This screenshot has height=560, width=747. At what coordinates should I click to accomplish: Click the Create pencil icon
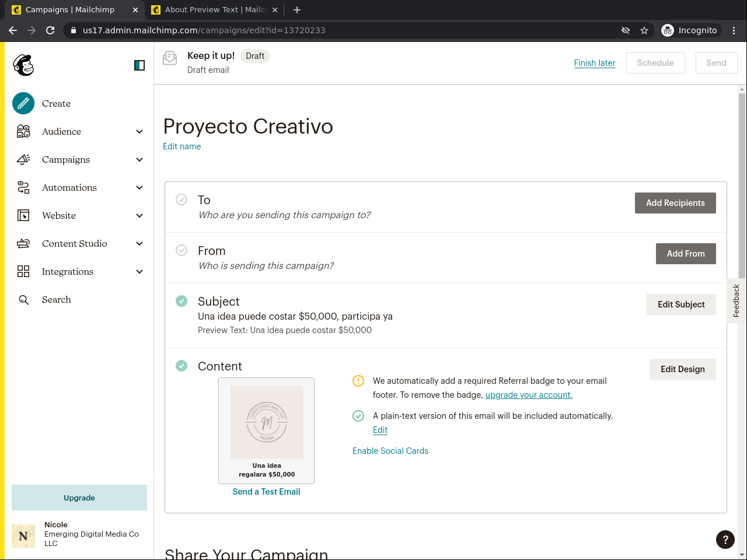click(23, 103)
